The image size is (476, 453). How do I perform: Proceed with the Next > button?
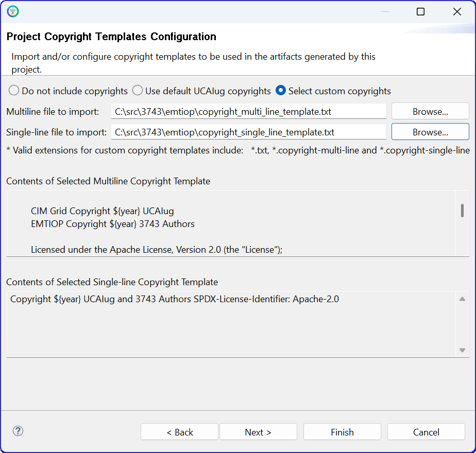pyautogui.click(x=258, y=432)
